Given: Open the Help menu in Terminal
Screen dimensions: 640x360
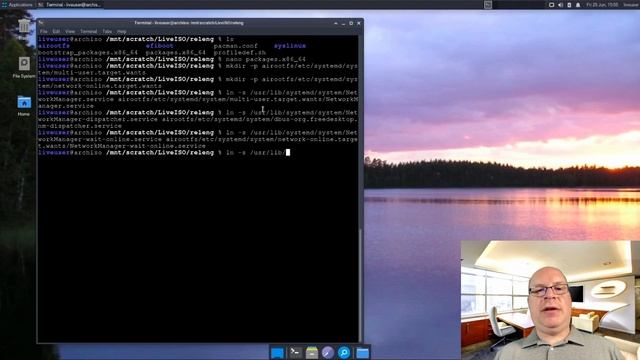Looking at the screenshot, I should (121, 31).
